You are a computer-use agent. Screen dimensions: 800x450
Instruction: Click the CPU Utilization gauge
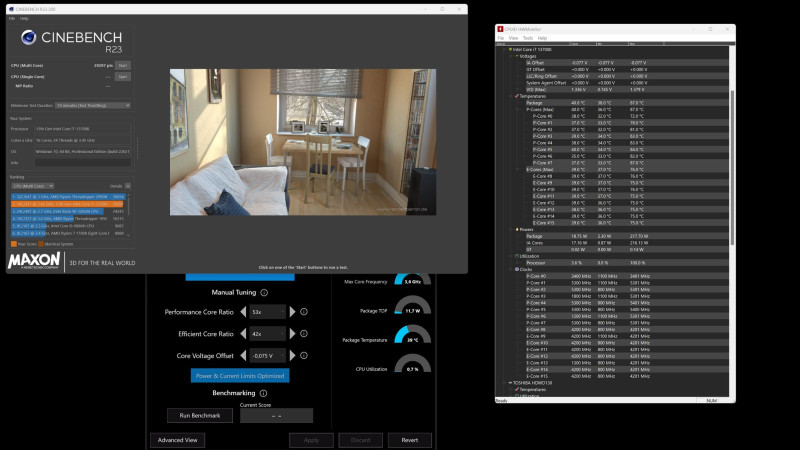point(412,363)
